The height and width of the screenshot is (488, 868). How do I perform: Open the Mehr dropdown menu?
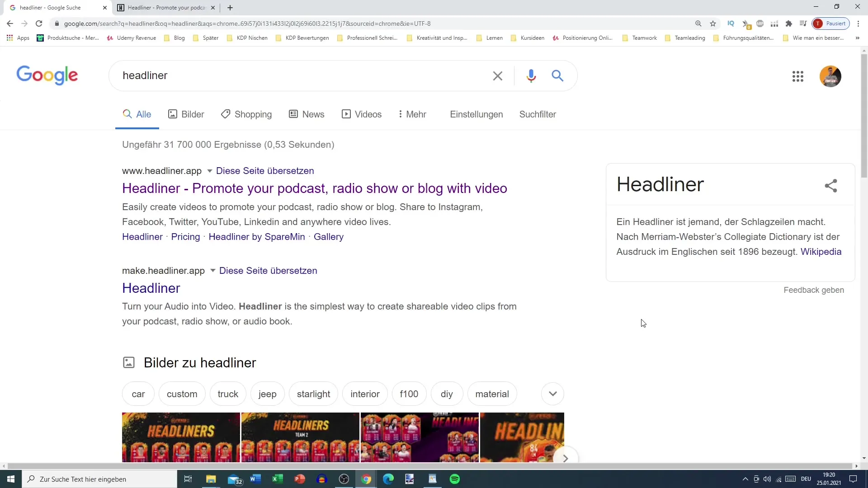point(412,114)
